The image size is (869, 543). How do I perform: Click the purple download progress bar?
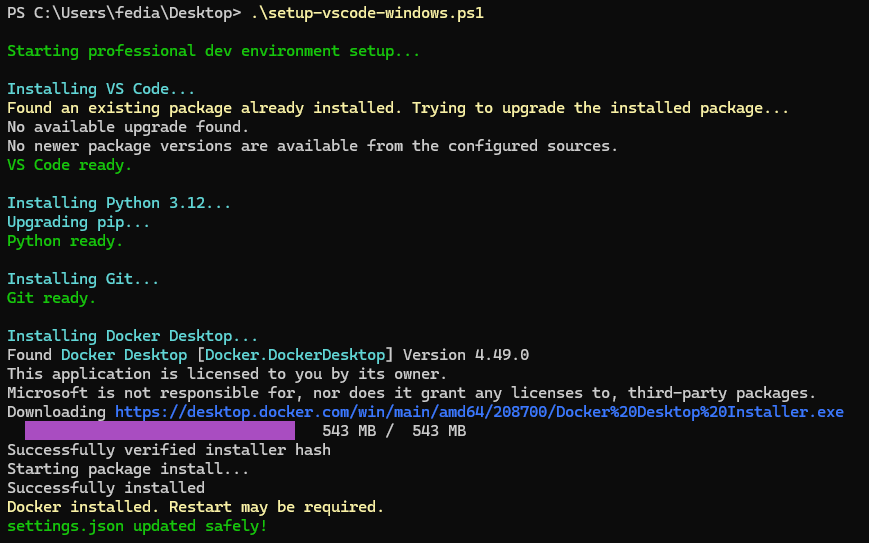point(160,431)
